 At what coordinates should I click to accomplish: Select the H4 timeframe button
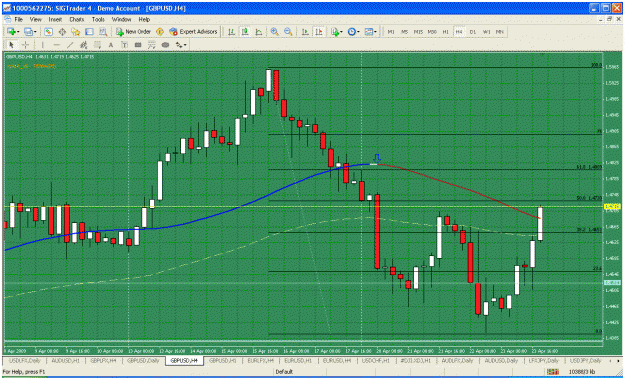[x=459, y=32]
